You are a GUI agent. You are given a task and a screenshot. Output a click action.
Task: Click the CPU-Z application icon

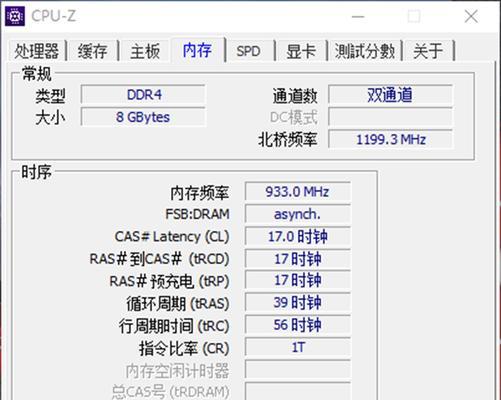15,16
